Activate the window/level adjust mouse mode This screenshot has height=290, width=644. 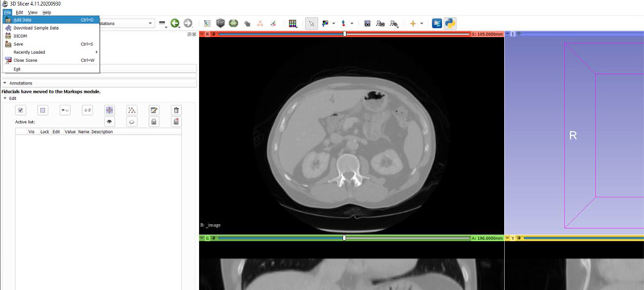click(x=325, y=23)
